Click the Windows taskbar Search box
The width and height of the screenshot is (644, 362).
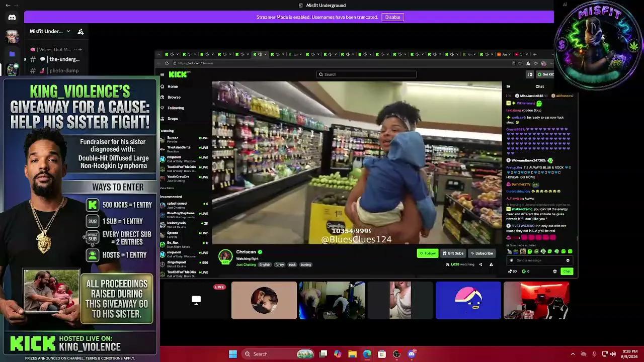(x=278, y=354)
